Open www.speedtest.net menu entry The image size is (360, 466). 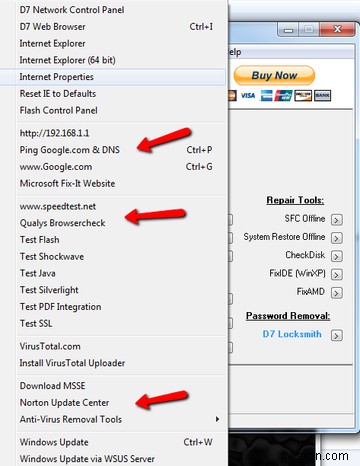point(113,206)
